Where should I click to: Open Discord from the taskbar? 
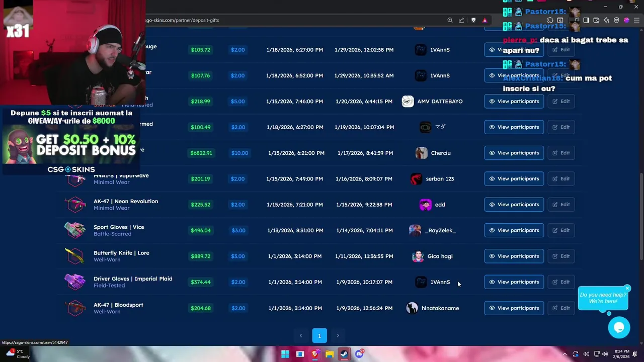tap(359, 354)
